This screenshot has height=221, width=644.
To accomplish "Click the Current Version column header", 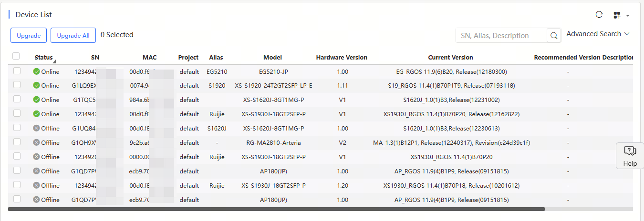I will click(x=450, y=57).
